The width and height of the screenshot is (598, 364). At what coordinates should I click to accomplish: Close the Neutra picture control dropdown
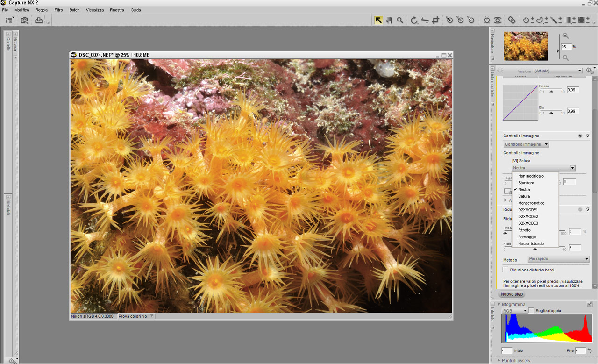(x=543, y=168)
